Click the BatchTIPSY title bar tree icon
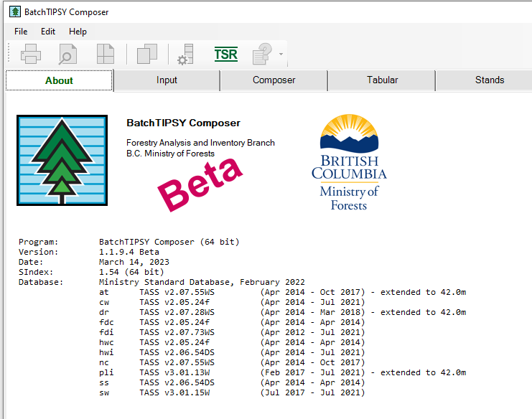Image resolution: width=532 pixels, height=419 pixels. click(x=15, y=12)
